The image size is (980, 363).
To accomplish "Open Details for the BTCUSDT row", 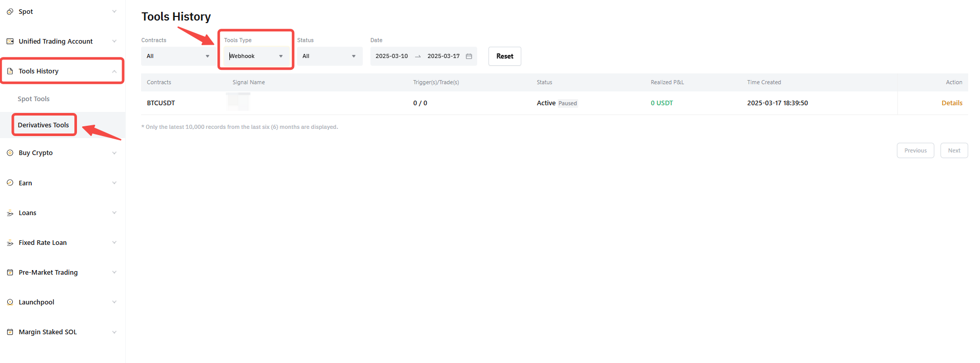I will [x=951, y=103].
